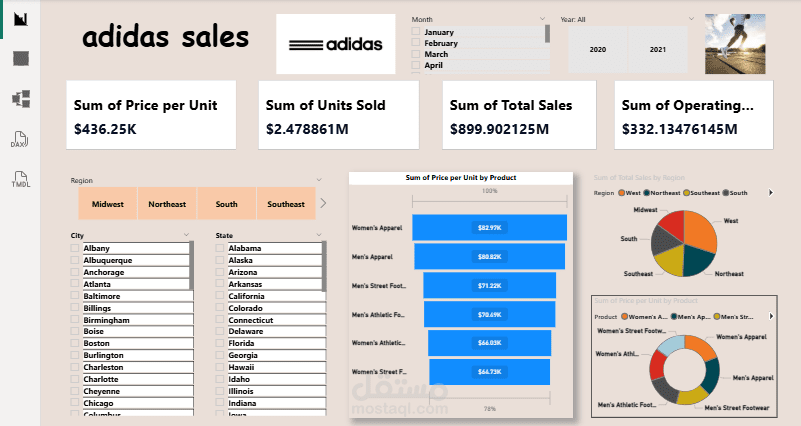Click the Georgia state row
The width and height of the screenshot is (801, 426).
coord(271,355)
